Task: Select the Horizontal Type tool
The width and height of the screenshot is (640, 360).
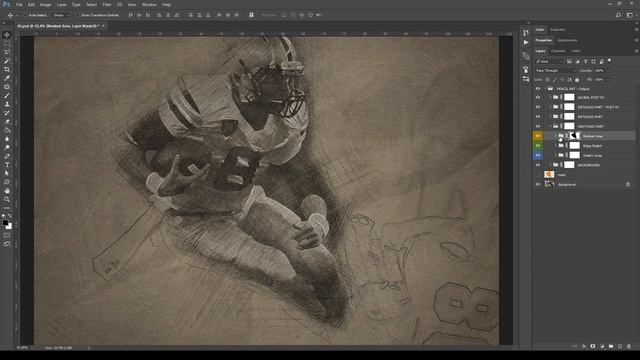Action: [x=7, y=165]
